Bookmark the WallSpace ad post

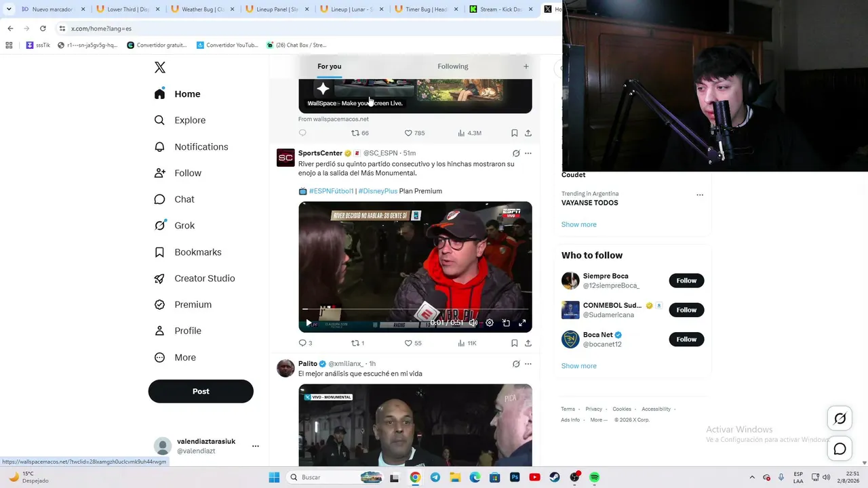[515, 133]
